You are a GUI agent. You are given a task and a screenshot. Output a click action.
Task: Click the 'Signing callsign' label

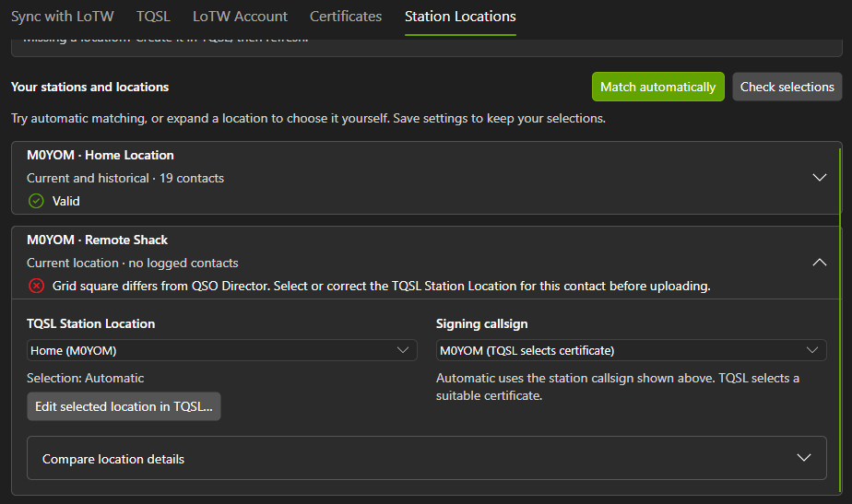(481, 323)
